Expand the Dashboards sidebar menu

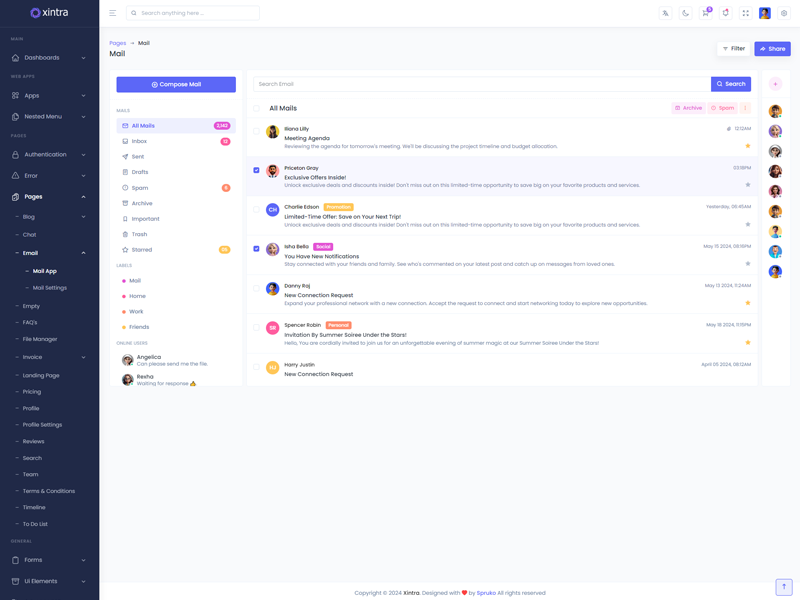tap(49, 58)
